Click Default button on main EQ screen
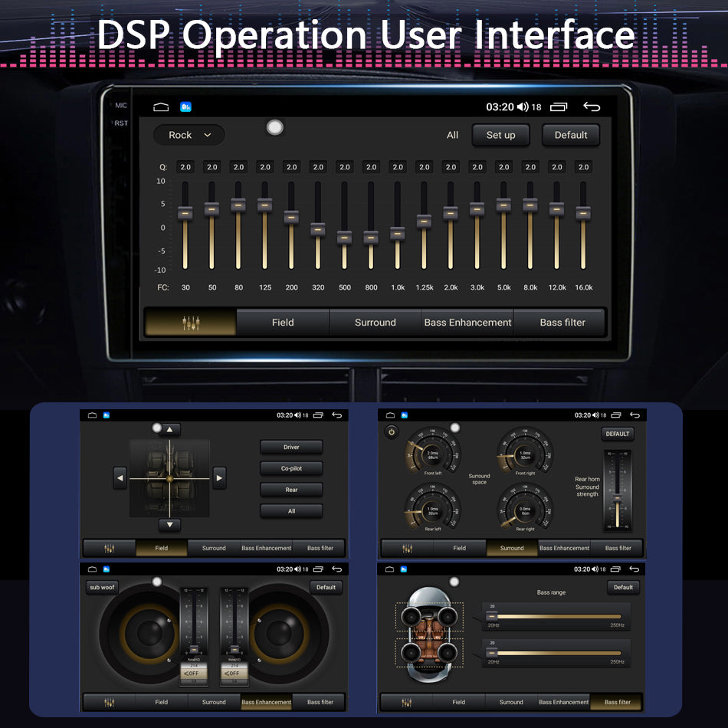Screen dimensions: 728x728 pos(571,135)
